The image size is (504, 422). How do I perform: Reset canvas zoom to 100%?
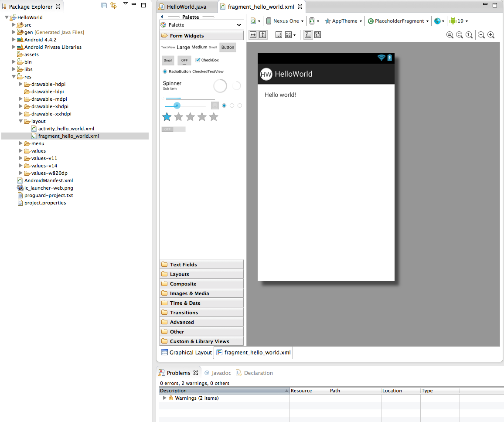(469, 35)
